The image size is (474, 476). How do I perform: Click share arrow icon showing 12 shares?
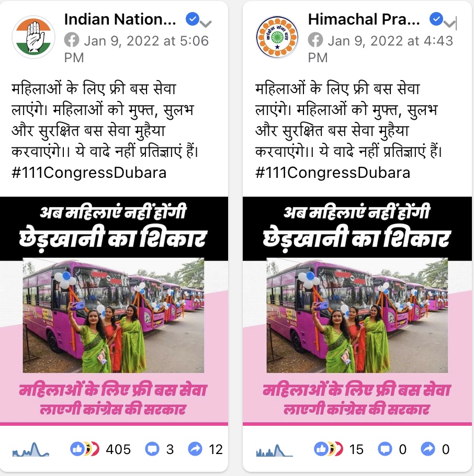(195, 449)
